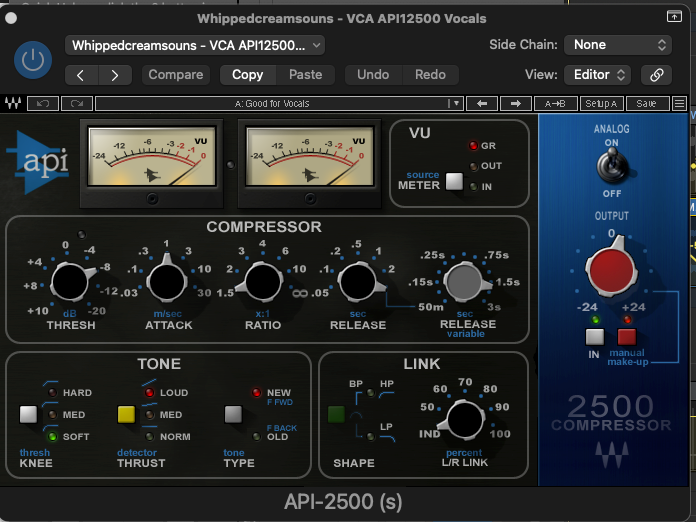Click the red OUTPUT knob
The height and width of the screenshot is (522, 696).
click(612, 269)
